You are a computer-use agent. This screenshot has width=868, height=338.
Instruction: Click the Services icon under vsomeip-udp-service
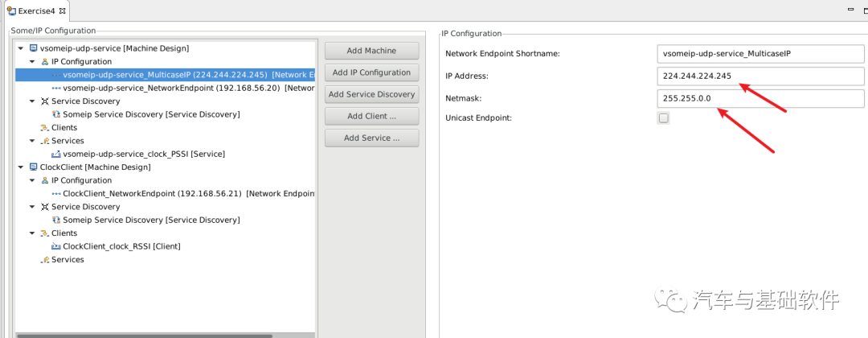point(45,141)
